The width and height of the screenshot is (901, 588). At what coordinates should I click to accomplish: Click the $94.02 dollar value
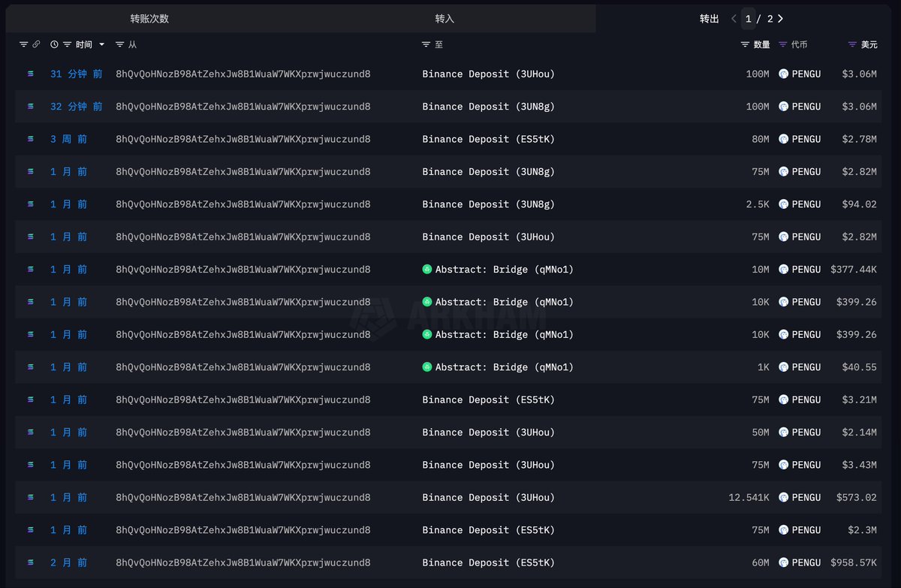(x=860, y=204)
